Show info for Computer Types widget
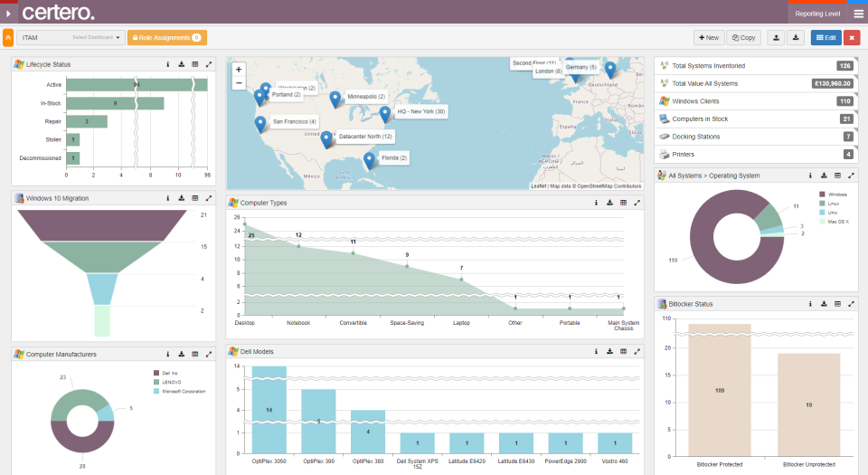Viewport: 868px width, 475px height. pyautogui.click(x=596, y=203)
